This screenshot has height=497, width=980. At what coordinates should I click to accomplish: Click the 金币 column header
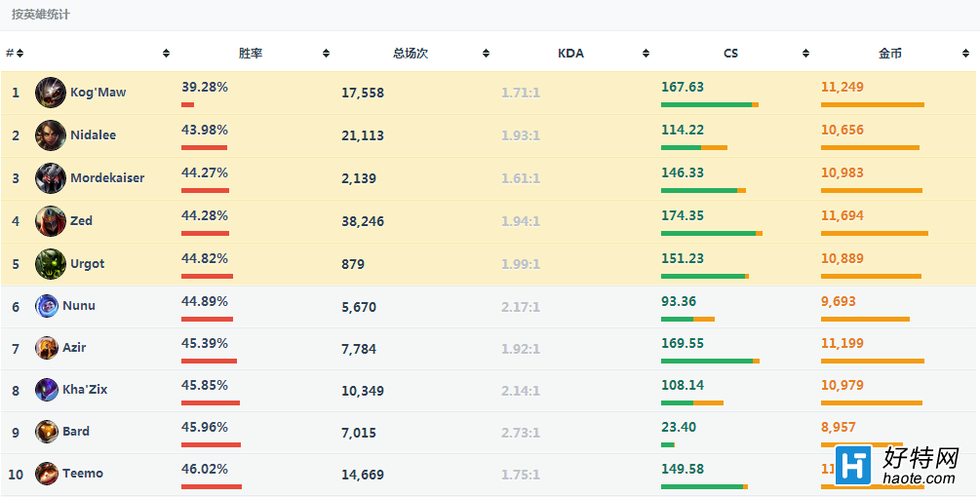[890, 53]
